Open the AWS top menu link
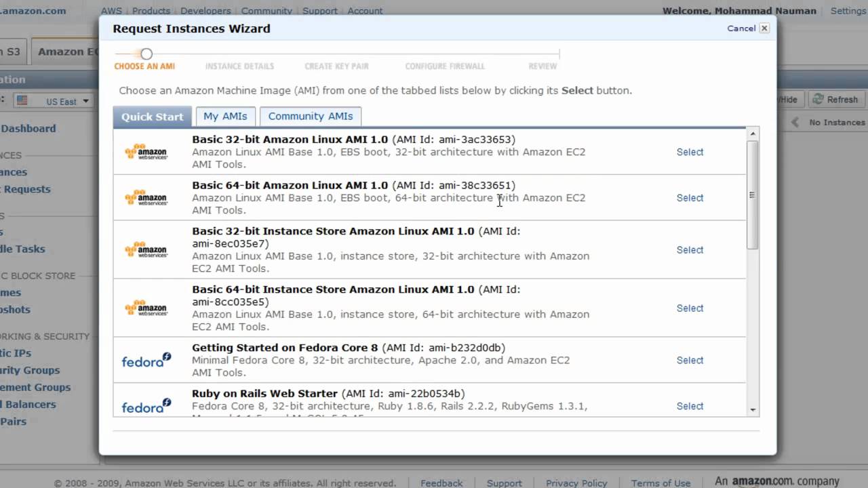This screenshot has height=488, width=868. tap(111, 11)
